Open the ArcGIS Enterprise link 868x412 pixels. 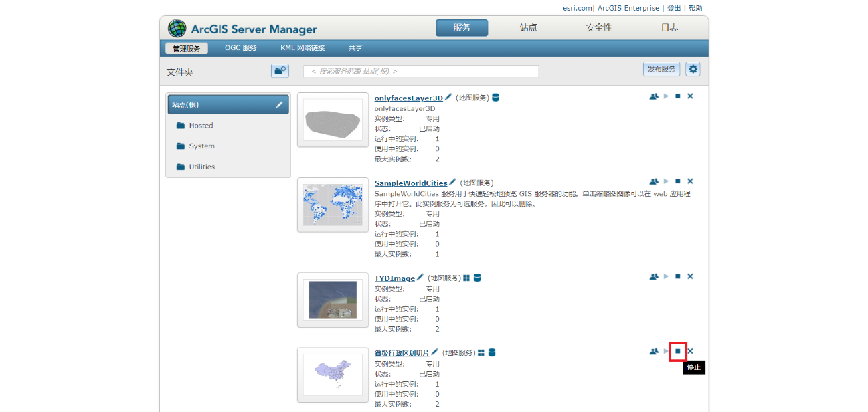[628, 8]
